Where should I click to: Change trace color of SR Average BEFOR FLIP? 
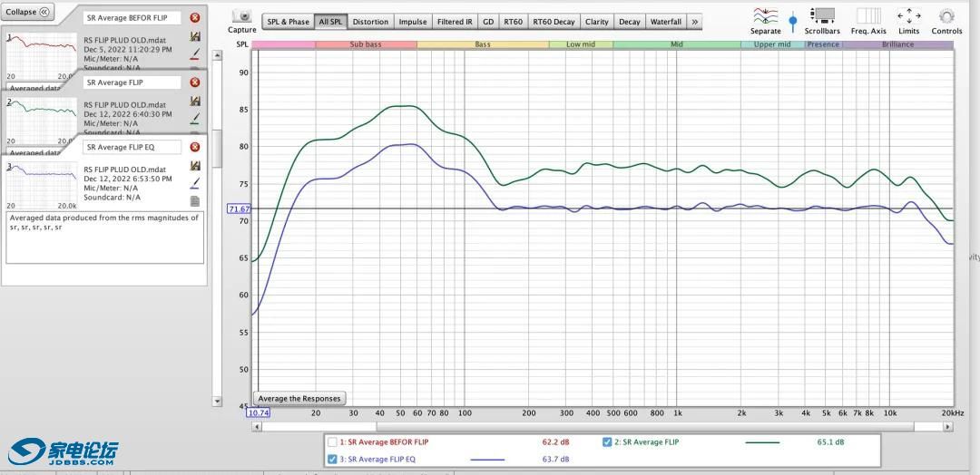(195, 53)
